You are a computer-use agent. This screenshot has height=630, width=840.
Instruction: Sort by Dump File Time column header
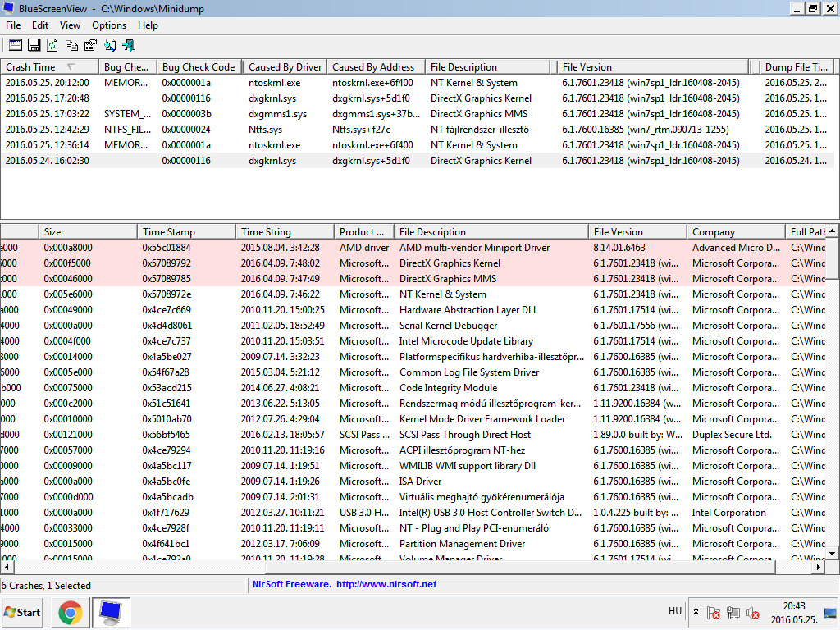coord(797,67)
